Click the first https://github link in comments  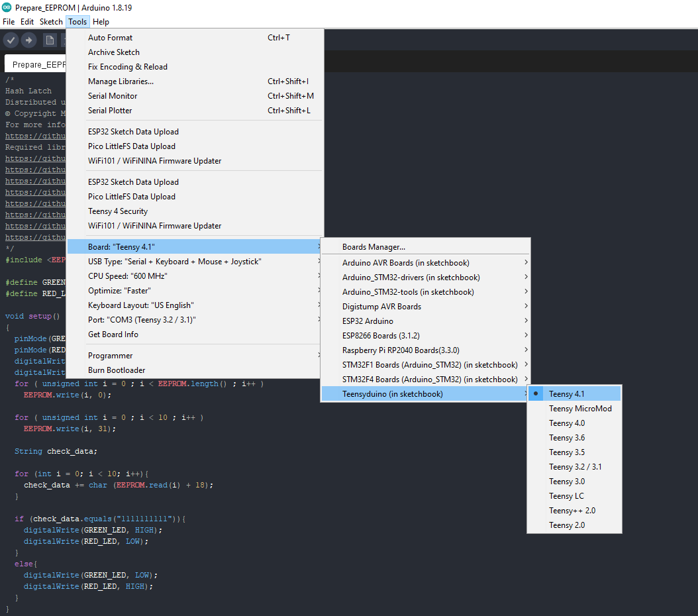point(35,136)
